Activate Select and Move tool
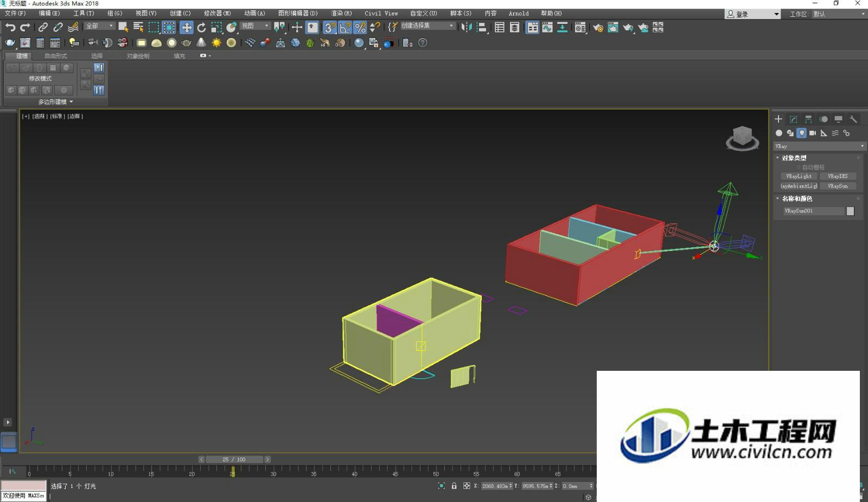This screenshot has width=868, height=502. click(x=186, y=27)
